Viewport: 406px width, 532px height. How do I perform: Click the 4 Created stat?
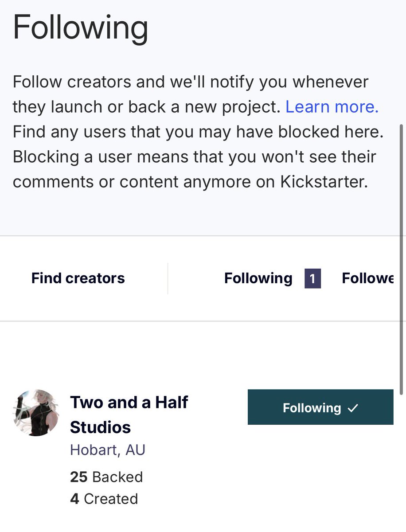click(104, 499)
